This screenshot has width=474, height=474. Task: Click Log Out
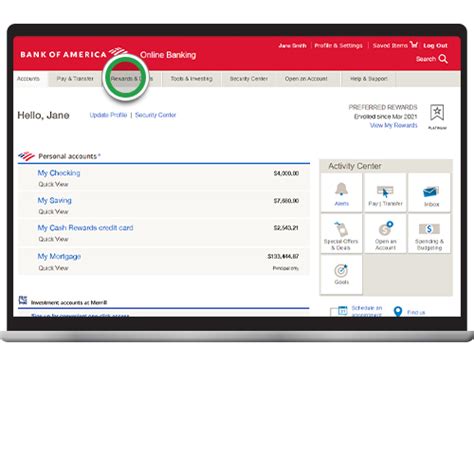coord(435,46)
